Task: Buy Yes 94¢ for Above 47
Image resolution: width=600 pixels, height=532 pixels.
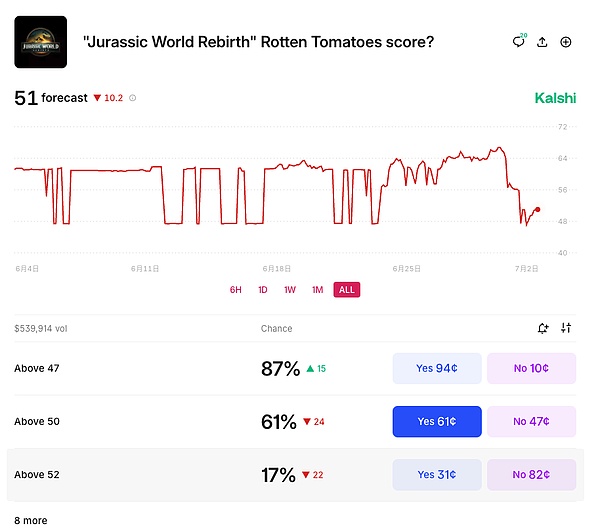Action: tap(437, 368)
